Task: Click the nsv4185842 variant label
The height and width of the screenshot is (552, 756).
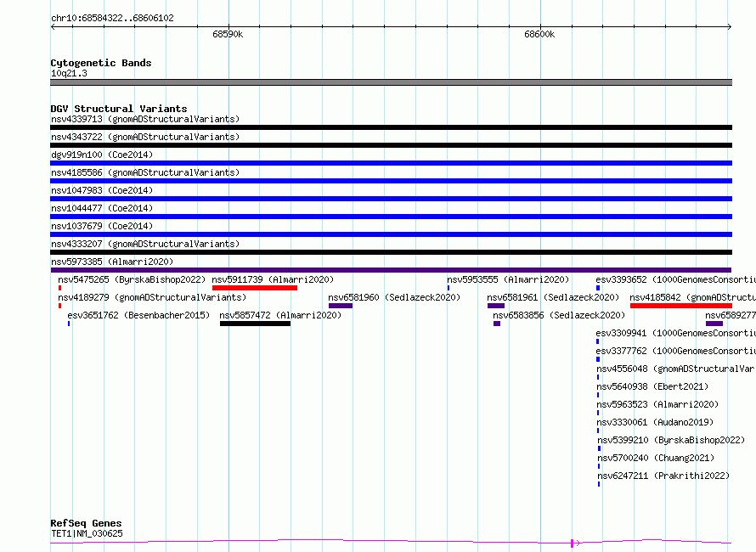Action: click(693, 297)
